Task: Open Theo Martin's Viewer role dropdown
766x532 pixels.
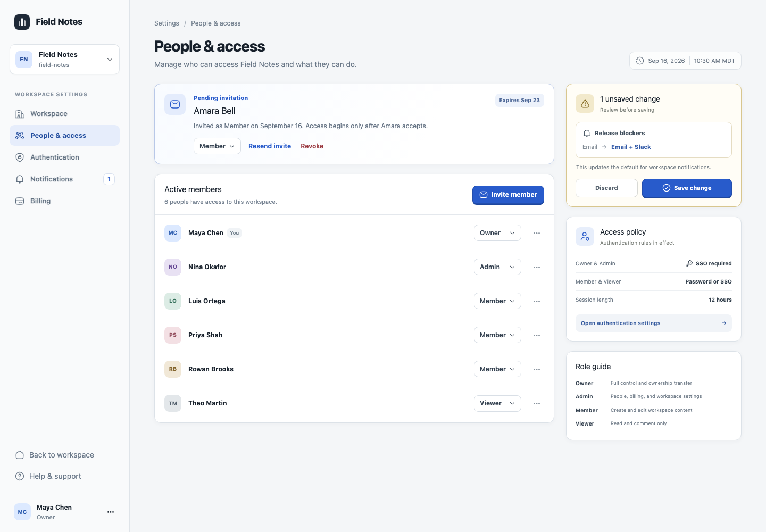Action: (x=497, y=403)
